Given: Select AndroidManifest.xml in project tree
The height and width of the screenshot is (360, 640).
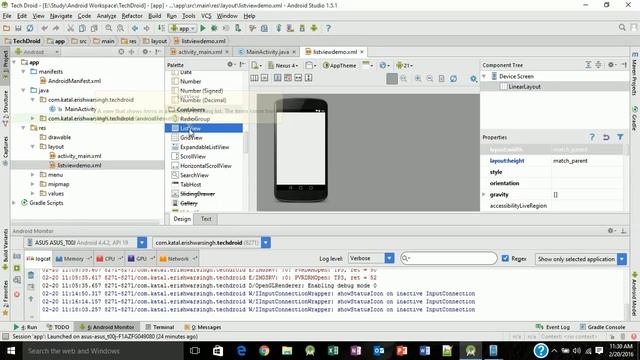Looking at the screenshot, I should pos(74,81).
